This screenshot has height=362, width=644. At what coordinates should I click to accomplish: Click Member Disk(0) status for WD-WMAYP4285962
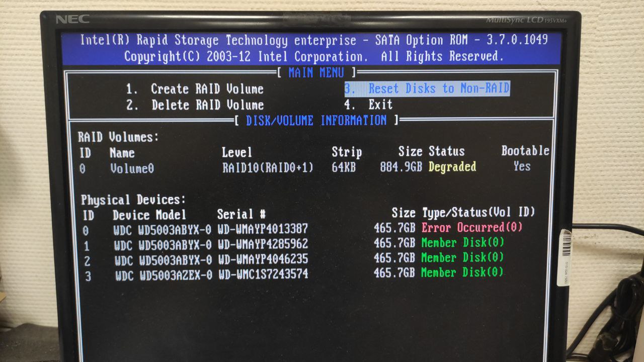coord(463,243)
